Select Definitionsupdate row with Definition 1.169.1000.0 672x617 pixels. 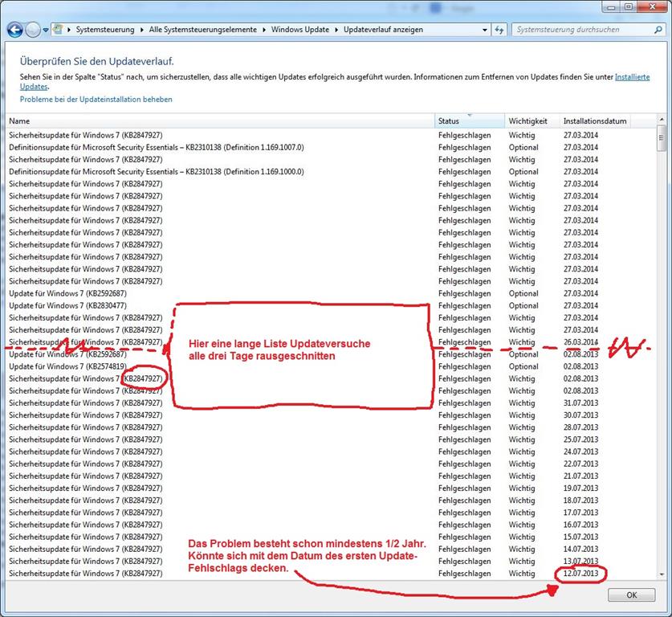(x=330, y=171)
